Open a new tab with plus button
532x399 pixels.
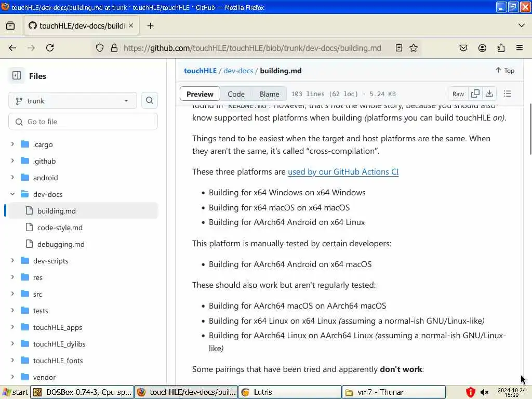150,26
